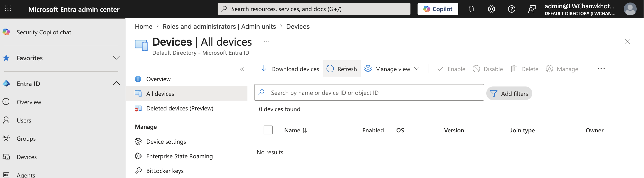Open the portal settings gear icon
Image resolution: width=644 pixels, height=178 pixels.
point(491,9)
